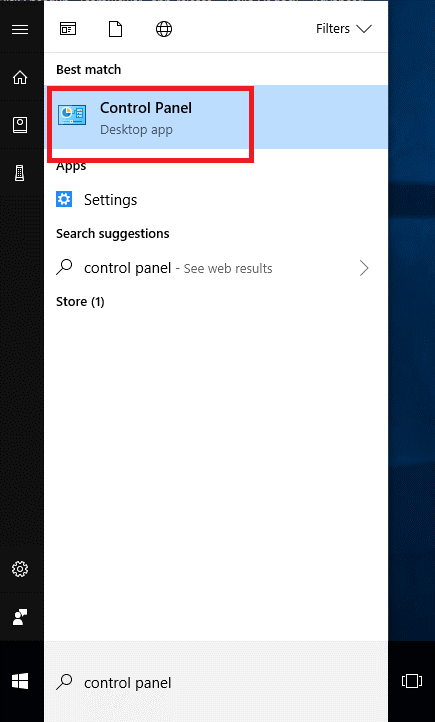Click the search box containing control panel

pos(216,682)
